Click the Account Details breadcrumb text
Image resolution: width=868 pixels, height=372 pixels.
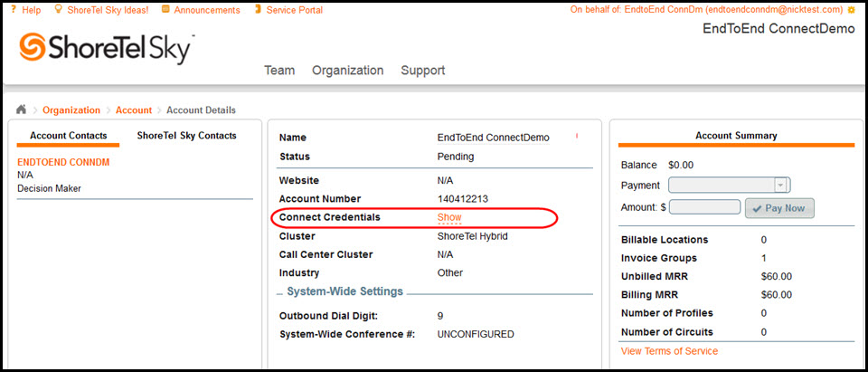tap(201, 110)
